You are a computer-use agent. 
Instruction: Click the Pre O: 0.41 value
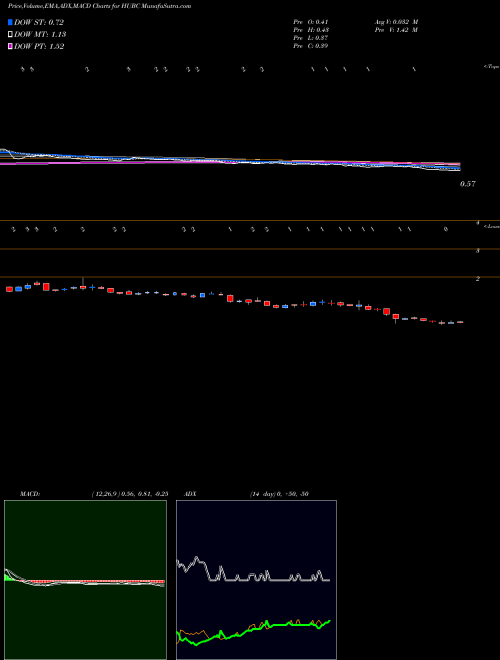coord(311,21)
